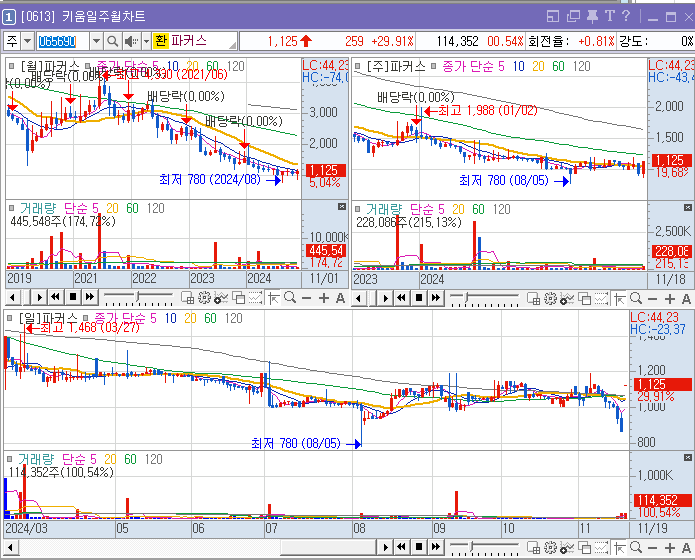Click the chart layout grid icon under weekly chart
The image size is (695, 560).
(533, 299)
